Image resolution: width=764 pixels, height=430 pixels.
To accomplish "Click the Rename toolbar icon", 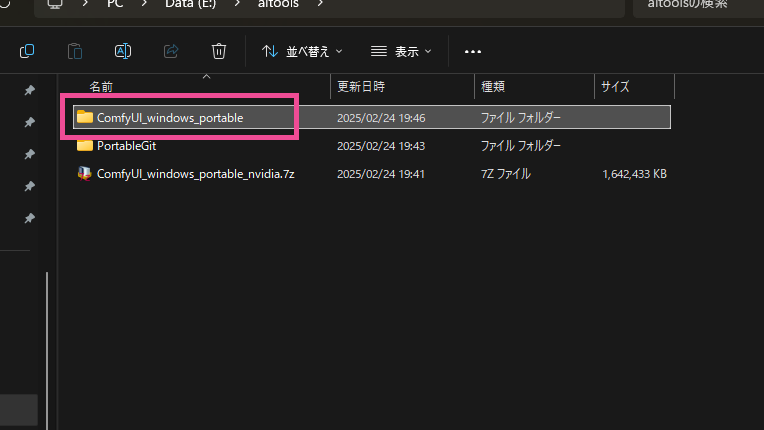I will coord(123,51).
